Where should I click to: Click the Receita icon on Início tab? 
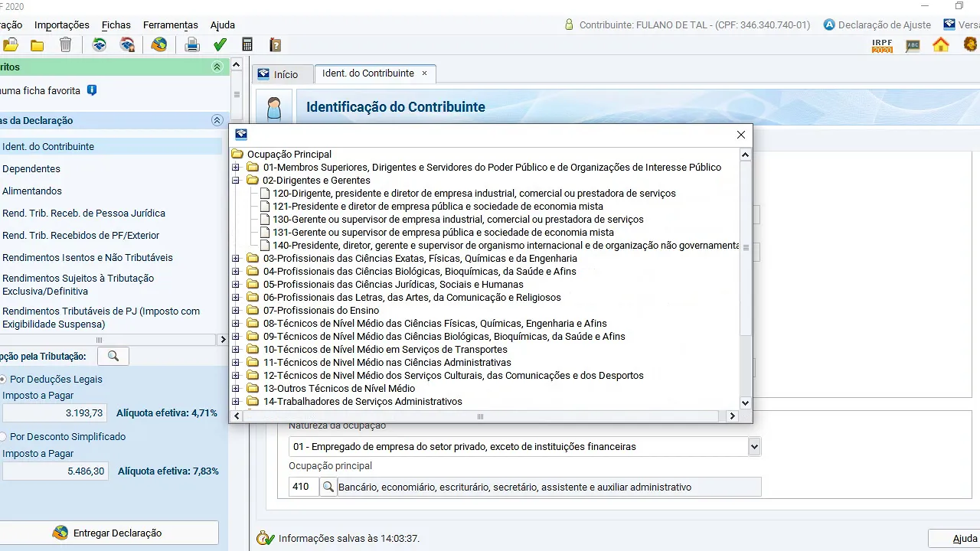point(263,74)
